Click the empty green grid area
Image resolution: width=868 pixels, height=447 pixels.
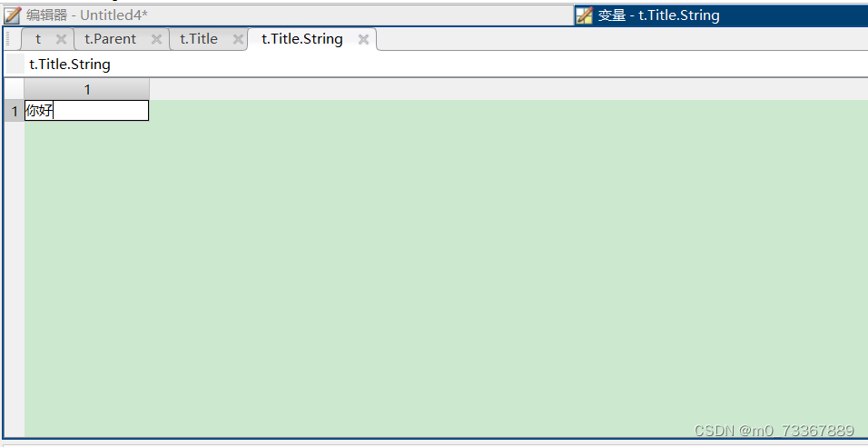[x=446, y=277]
